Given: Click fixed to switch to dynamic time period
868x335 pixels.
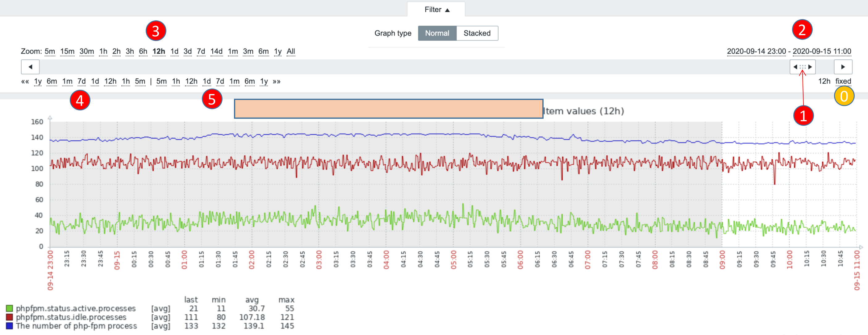Looking at the screenshot, I should (843, 81).
